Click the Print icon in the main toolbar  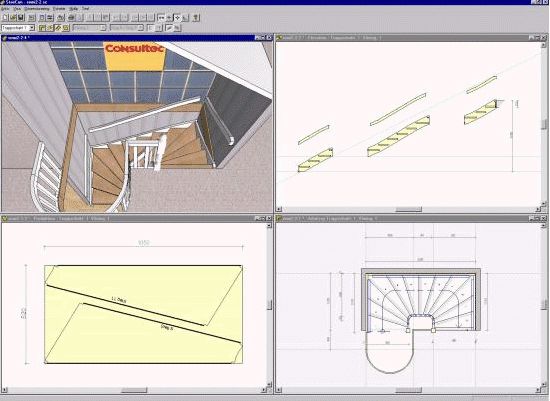point(71,17)
